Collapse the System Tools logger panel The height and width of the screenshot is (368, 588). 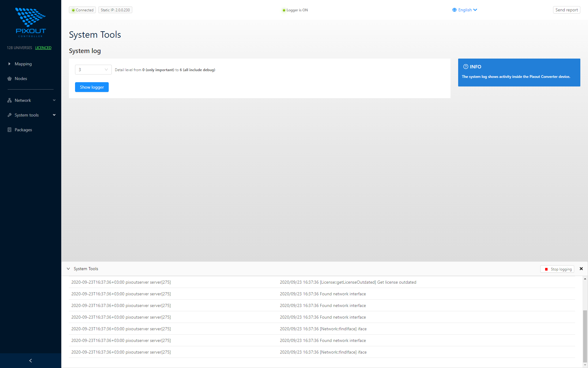click(68, 269)
